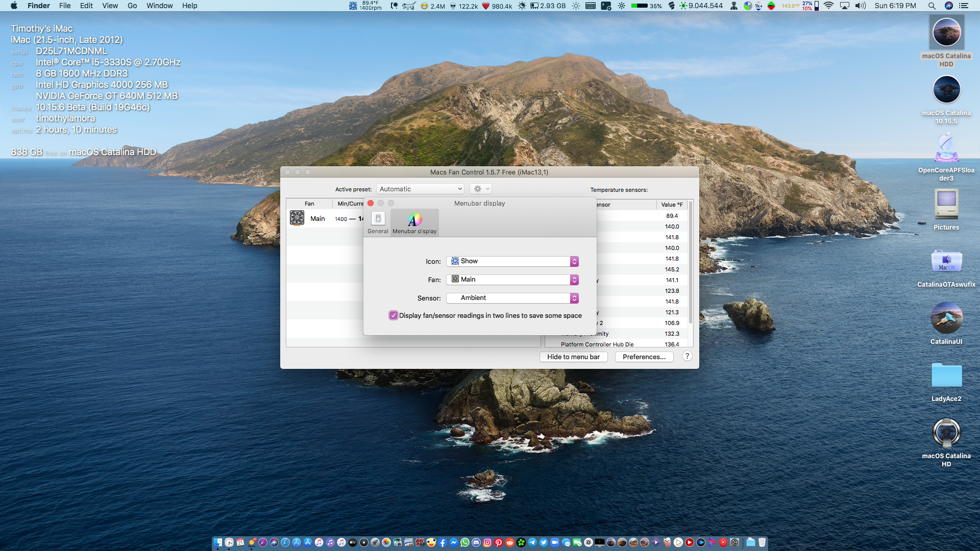
Task: Click the Value °F column header
Action: point(672,205)
